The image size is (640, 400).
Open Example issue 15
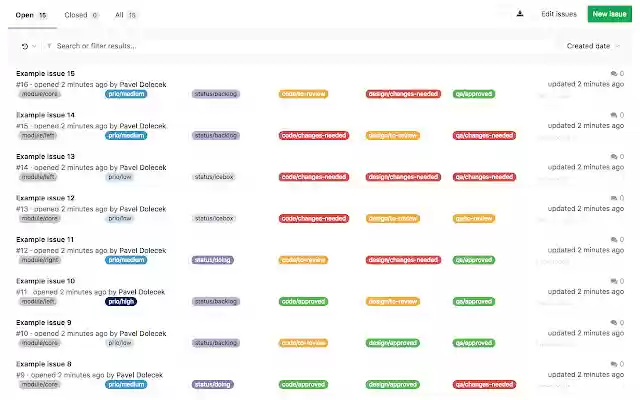pos(45,73)
